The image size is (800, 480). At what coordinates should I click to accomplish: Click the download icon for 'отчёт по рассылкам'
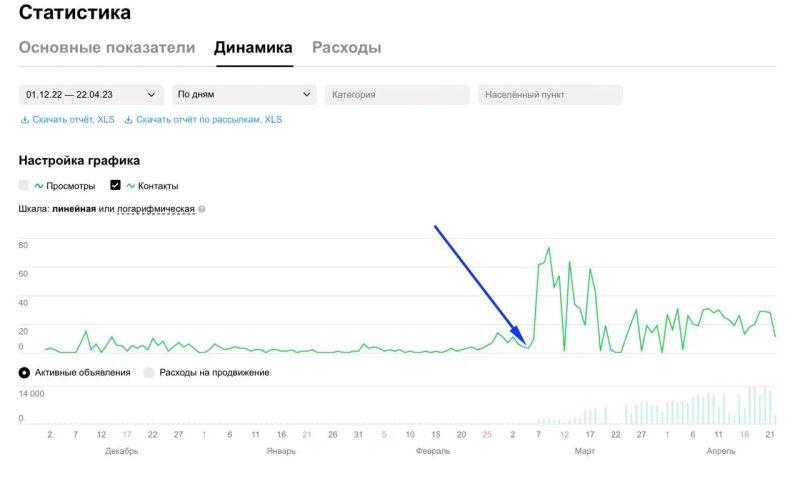pos(128,120)
